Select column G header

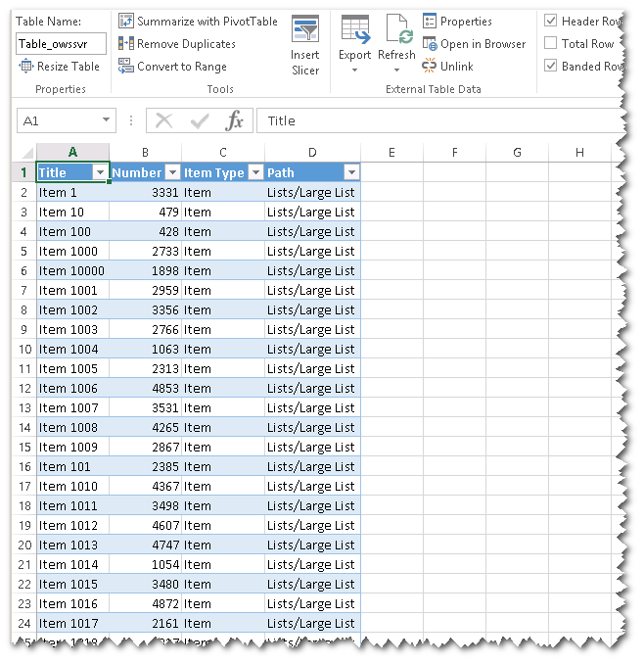[517, 153]
